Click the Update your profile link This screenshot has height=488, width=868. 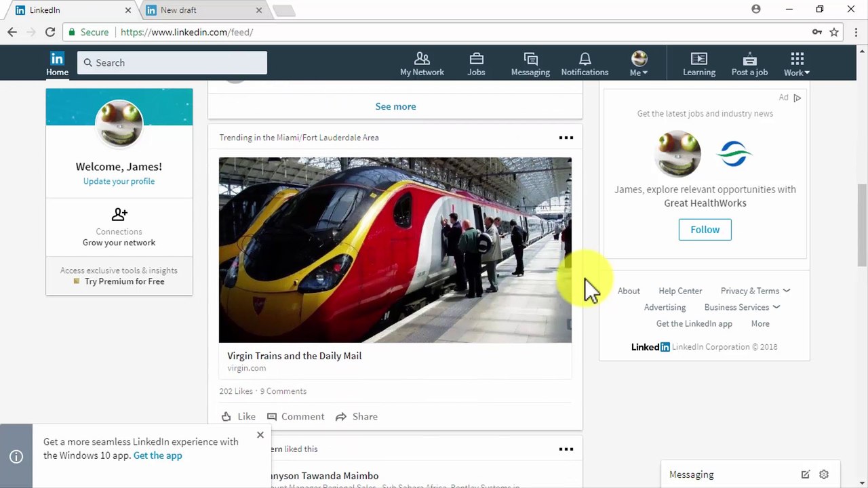point(119,181)
